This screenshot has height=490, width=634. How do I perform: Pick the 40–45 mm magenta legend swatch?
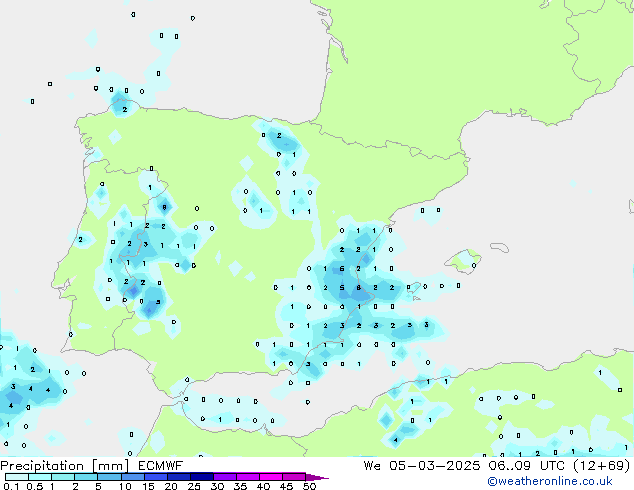271,477
